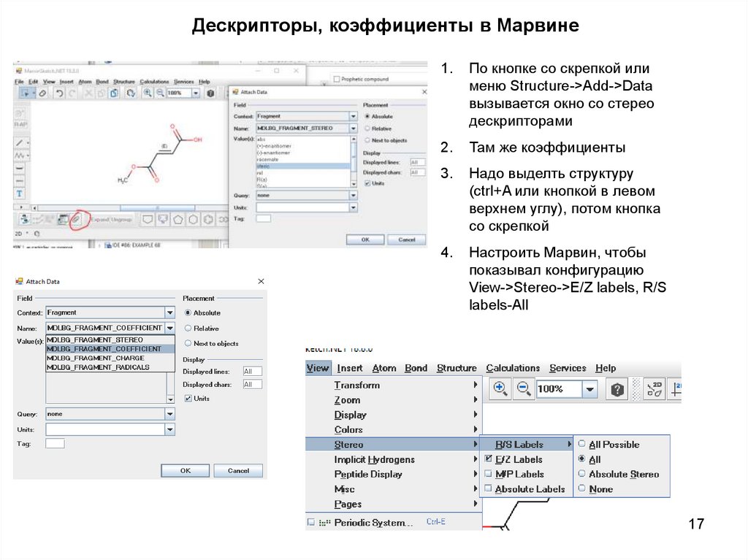Open 100% zoom dropdown in upper MarvinSketch toolbar
The height and width of the screenshot is (560, 748).
196,93
